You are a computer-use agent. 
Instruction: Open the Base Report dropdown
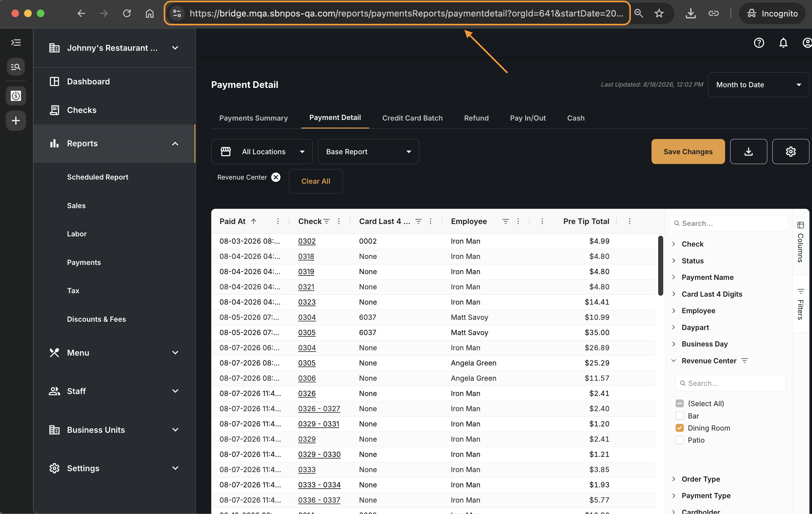click(x=368, y=152)
